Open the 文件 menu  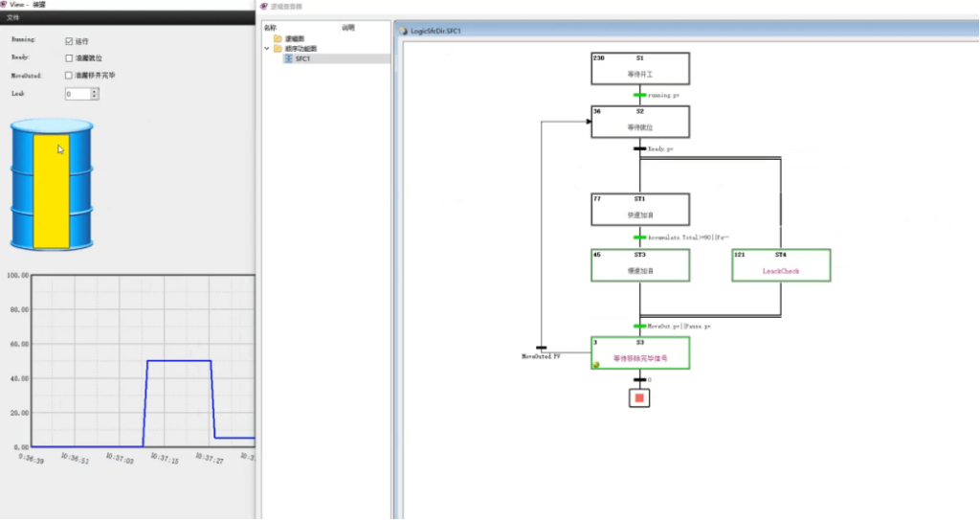(13, 17)
